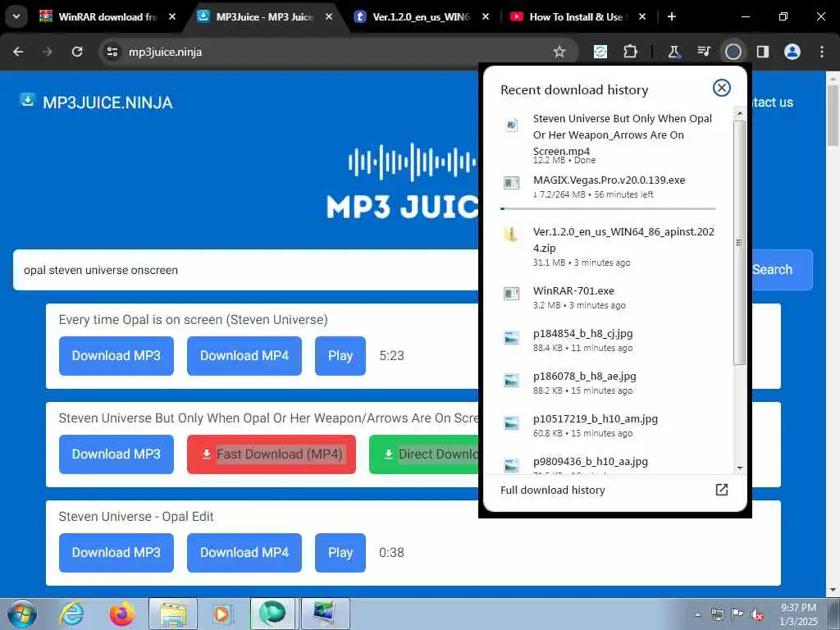
Task: Play the Every time Opal is on screen result
Action: coord(340,356)
